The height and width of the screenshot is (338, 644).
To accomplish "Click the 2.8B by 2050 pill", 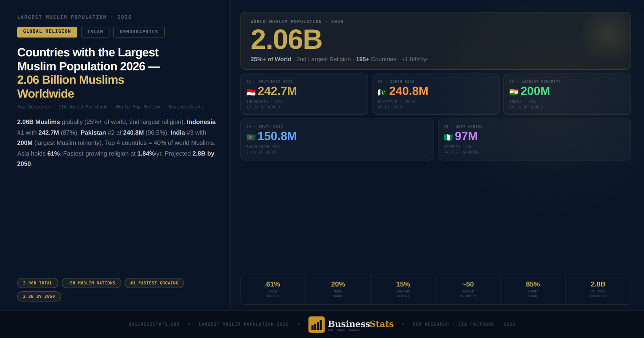I will point(39,297).
